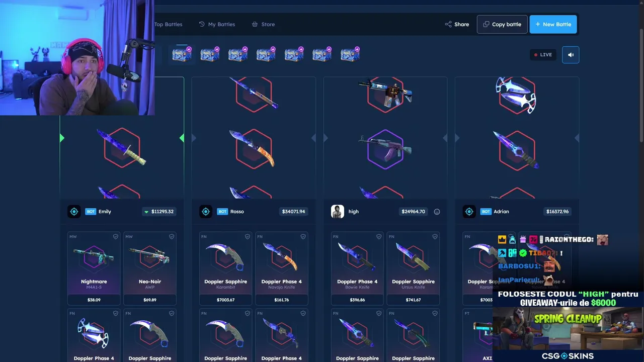The image size is (644, 362).
Task: Click the $38.09 price on Nightmare card
Action: click(94, 300)
